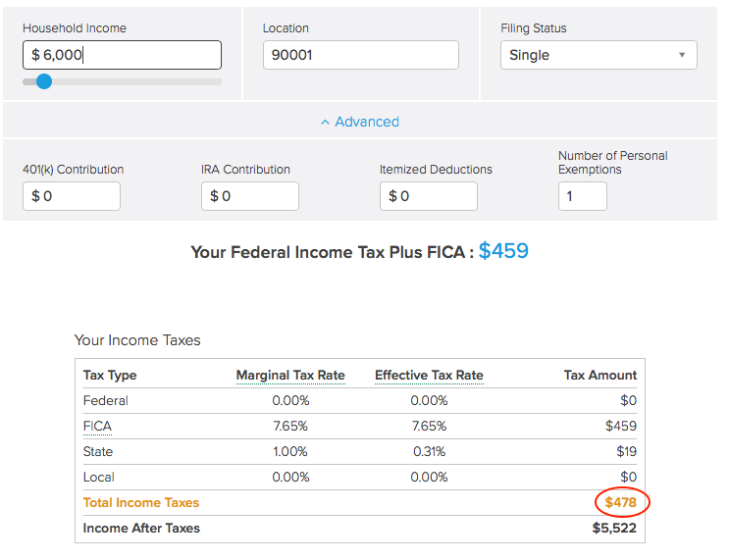Click the 401(k) Contribution field
Image resolution: width=729 pixels, height=560 pixels.
(x=72, y=196)
